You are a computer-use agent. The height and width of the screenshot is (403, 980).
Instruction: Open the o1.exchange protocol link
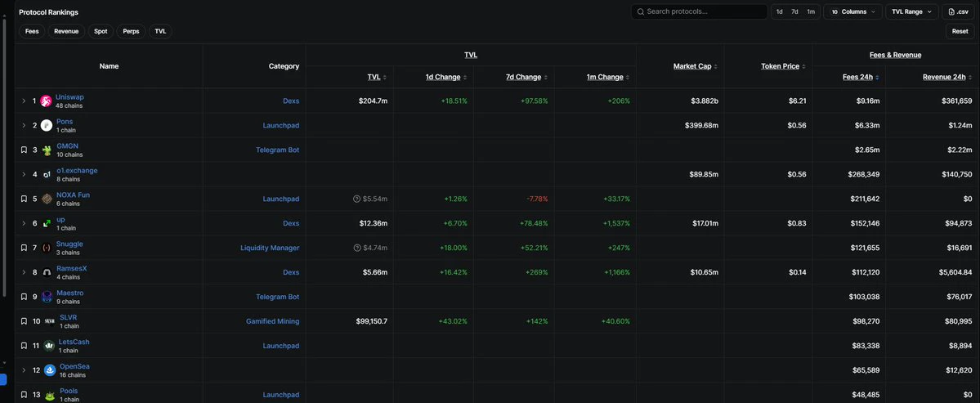(x=77, y=171)
